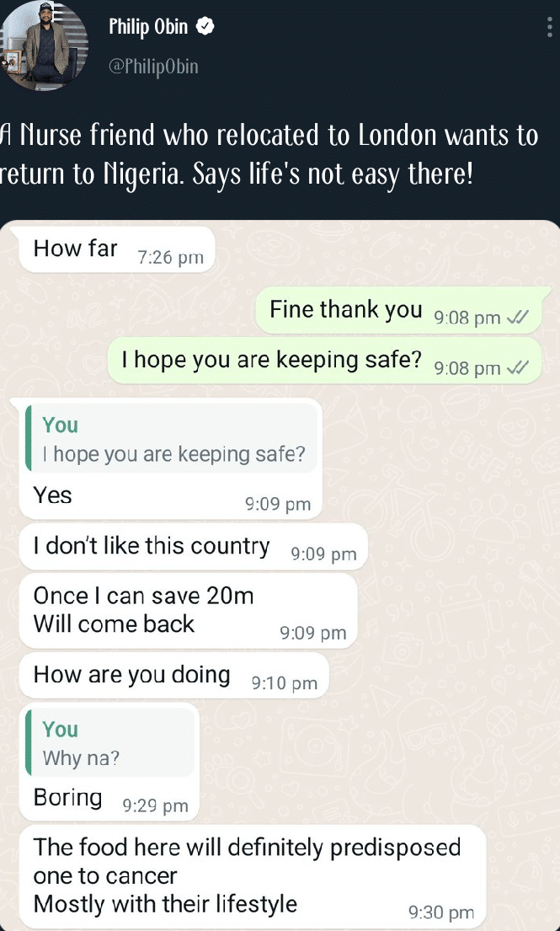Select the 'Fine thank you' message bubble
Image resolution: width=560 pixels, height=931 pixels.
[x=398, y=311]
